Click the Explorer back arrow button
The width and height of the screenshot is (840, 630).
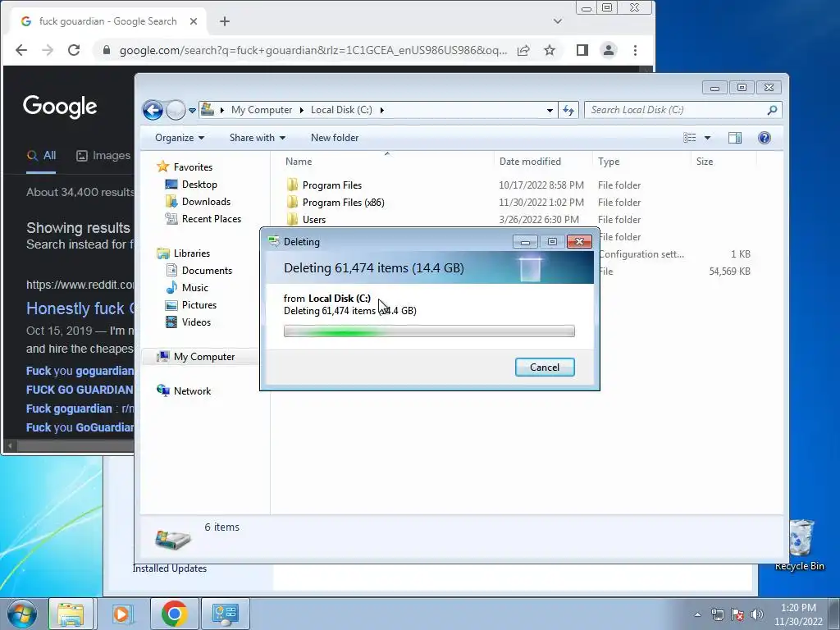[x=153, y=111]
